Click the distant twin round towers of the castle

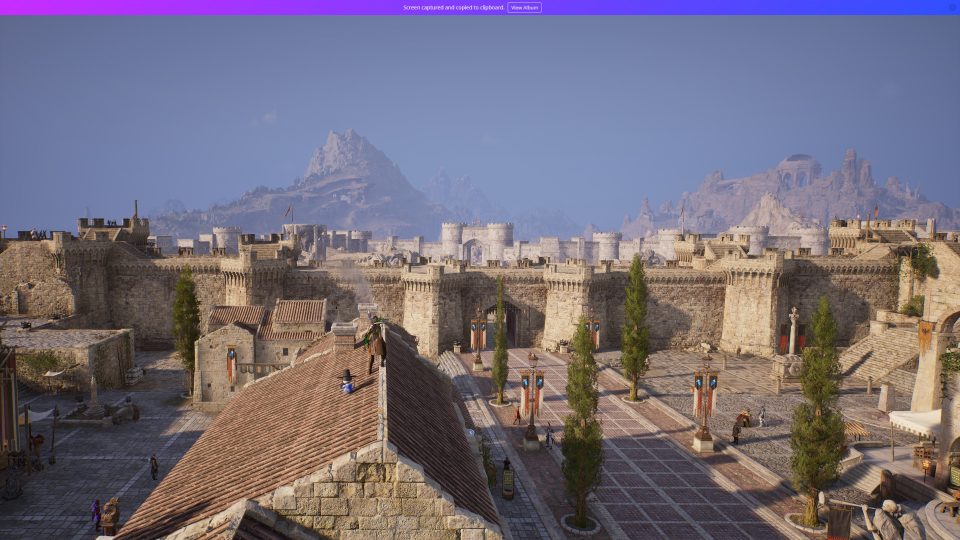click(x=477, y=240)
